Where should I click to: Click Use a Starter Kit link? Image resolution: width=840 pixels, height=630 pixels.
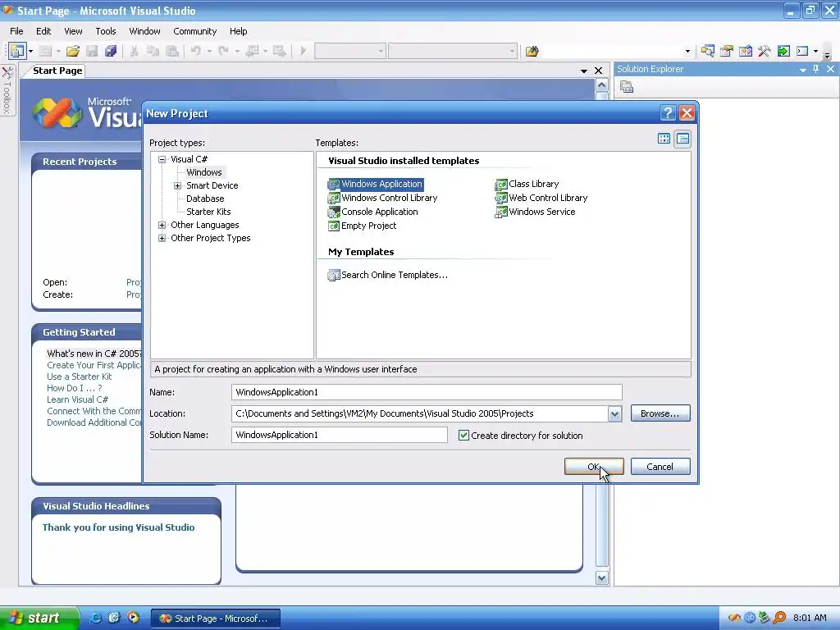tap(80, 377)
